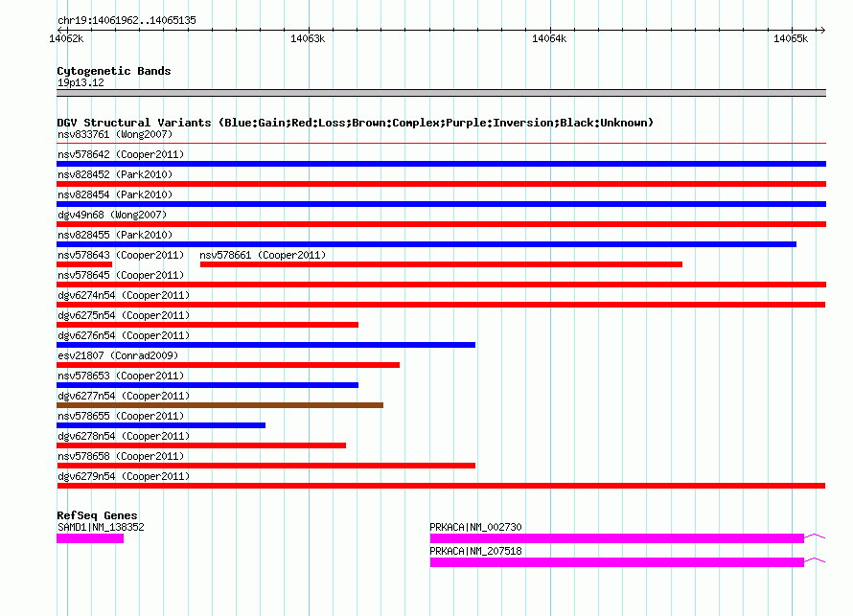Open the esv21807 (Conrad2009) red bar

[x=228, y=365]
